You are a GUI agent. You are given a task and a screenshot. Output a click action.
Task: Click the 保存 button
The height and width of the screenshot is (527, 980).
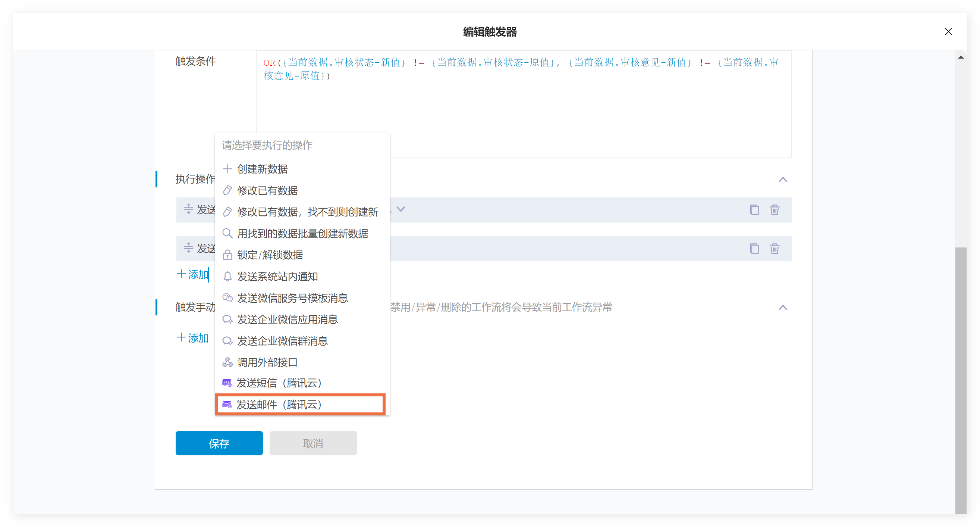click(219, 443)
